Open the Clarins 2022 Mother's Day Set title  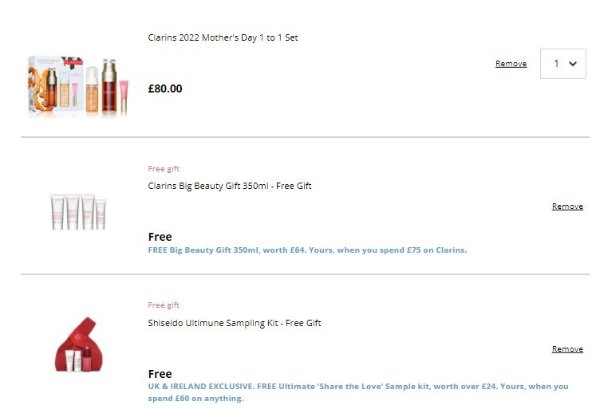click(223, 38)
